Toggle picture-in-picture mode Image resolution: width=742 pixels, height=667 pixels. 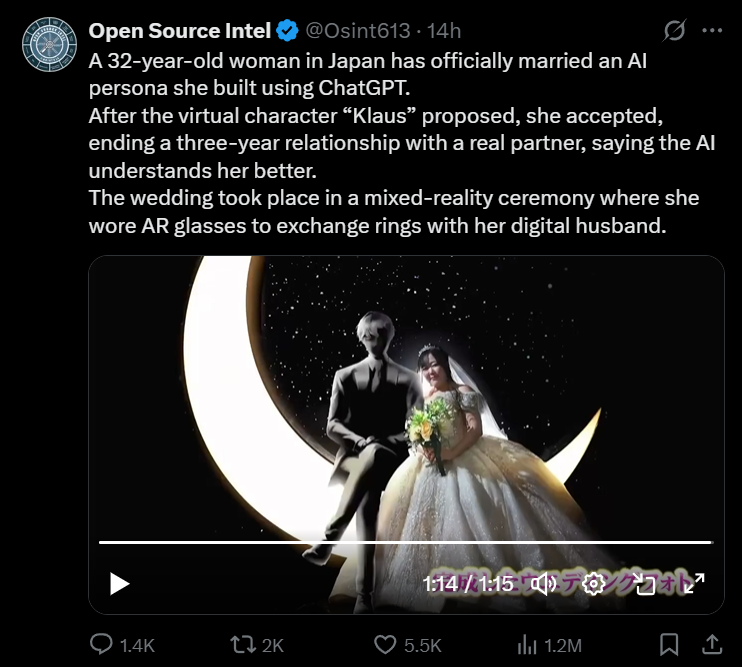click(x=646, y=584)
